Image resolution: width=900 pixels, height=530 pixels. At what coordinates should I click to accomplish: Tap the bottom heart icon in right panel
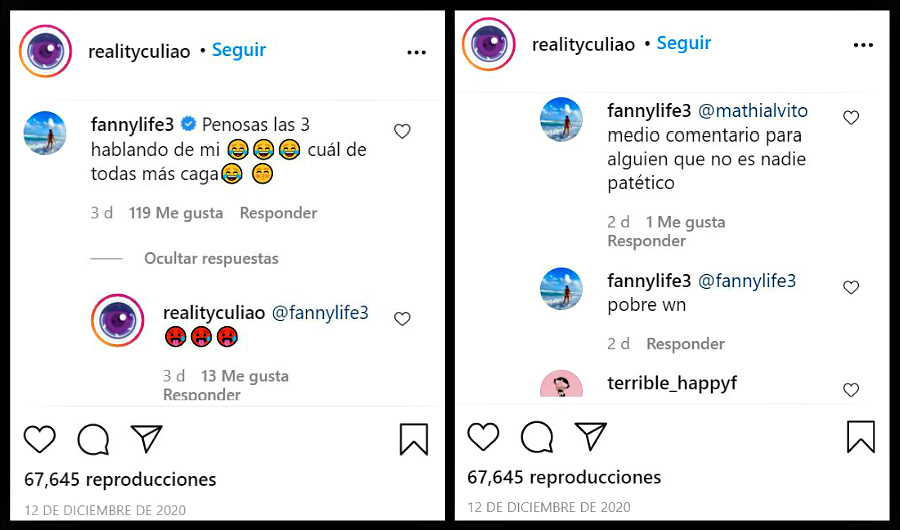[483, 436]
